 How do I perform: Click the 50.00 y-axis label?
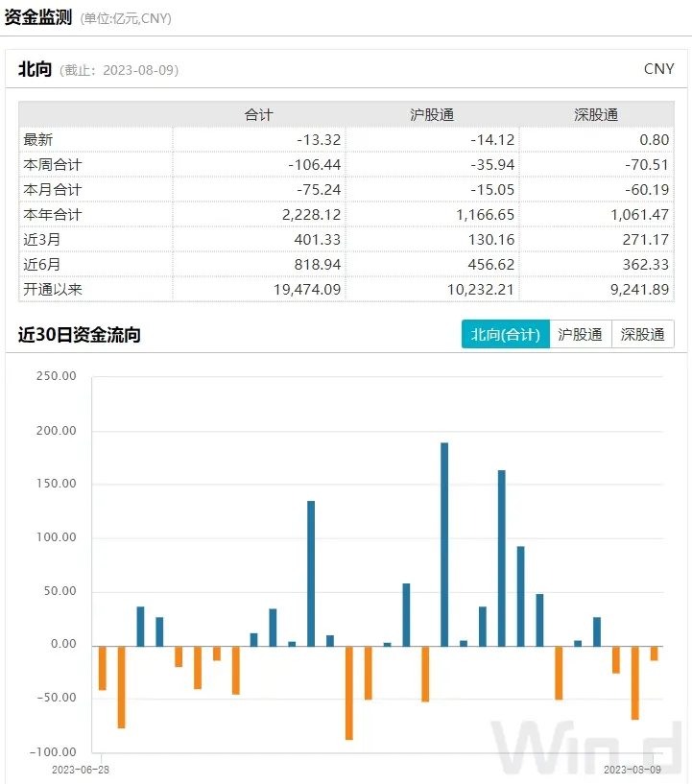(x=60, y=591)
